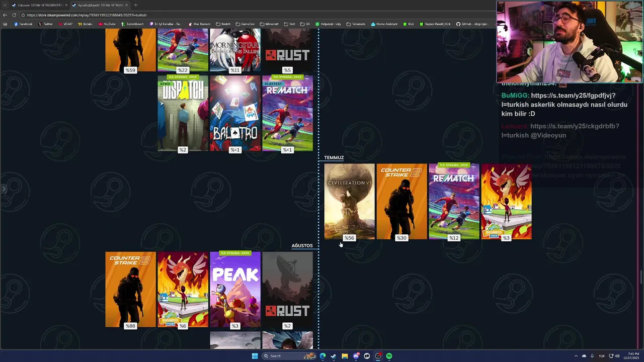Open File Explorer from the taskbar
This screenshot has width=644, height=362.
point(345,356)
